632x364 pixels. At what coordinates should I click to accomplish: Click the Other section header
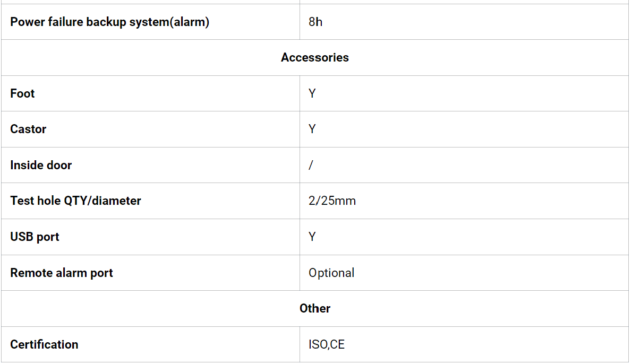click(x=315, y=308)
